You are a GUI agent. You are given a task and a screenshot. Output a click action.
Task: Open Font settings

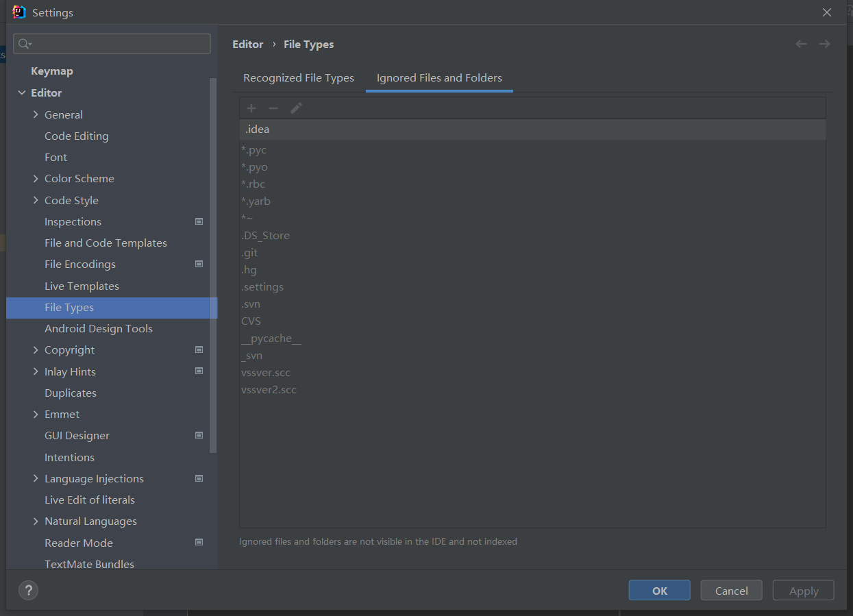click(56, 157)
